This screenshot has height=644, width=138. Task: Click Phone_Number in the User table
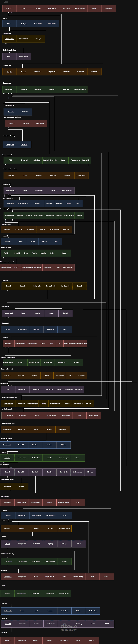point(80,8)
